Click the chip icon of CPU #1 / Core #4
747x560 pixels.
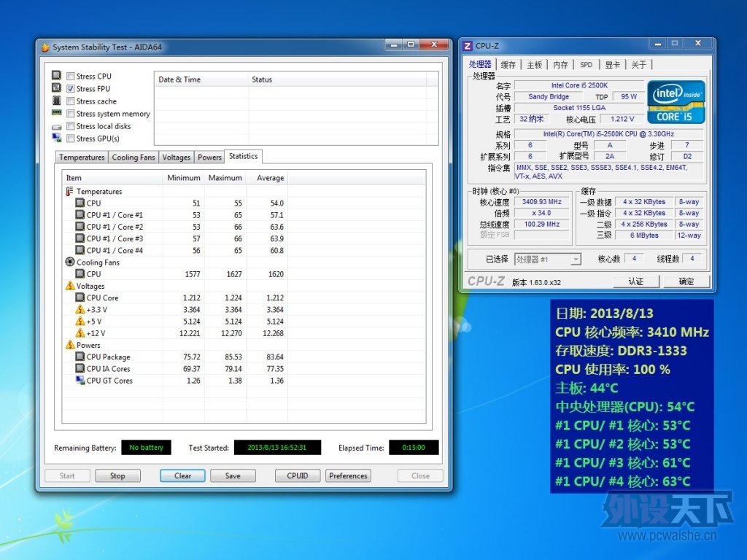click(80, 250)
